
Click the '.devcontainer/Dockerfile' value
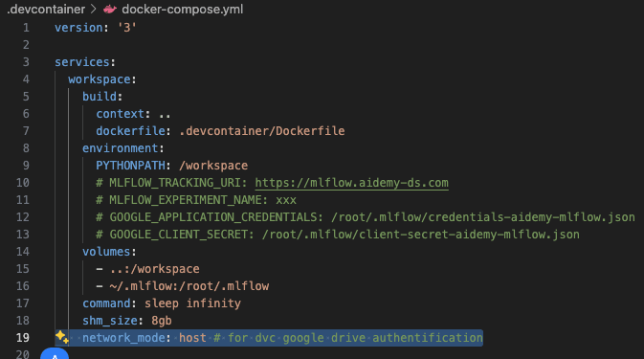262,131
